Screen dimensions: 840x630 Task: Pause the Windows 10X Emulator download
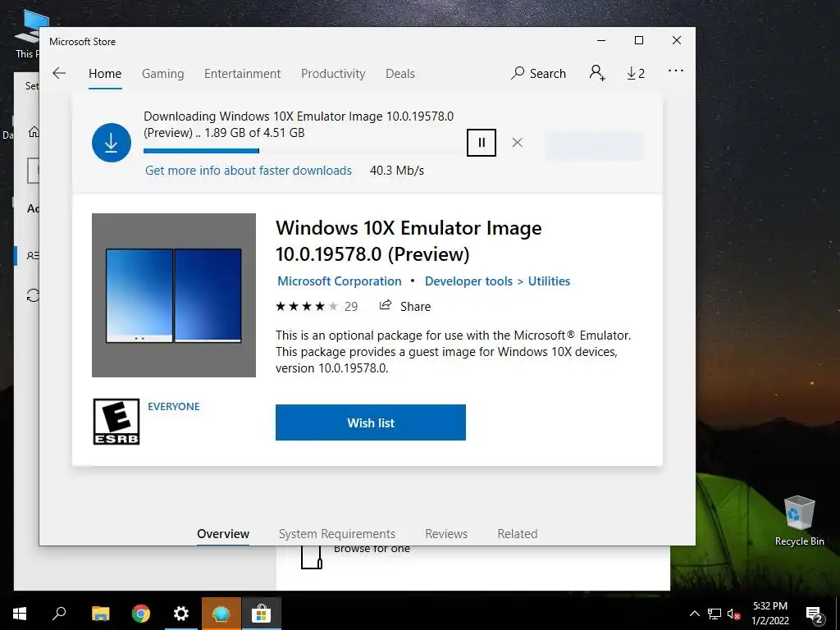[x=481, y=143]
